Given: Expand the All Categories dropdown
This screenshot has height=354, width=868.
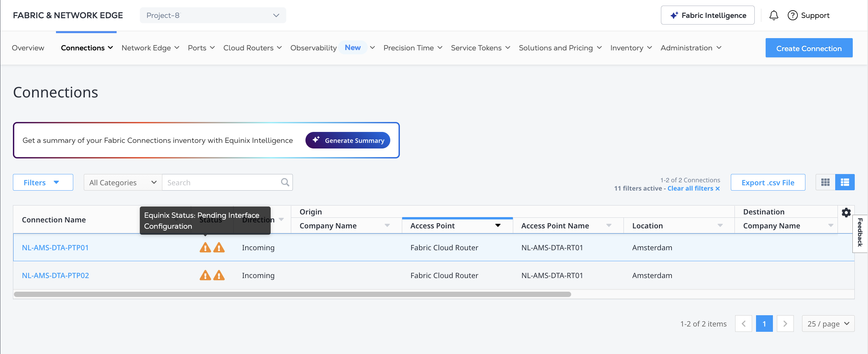Looking at the screenshot, I should coord(123,182).
